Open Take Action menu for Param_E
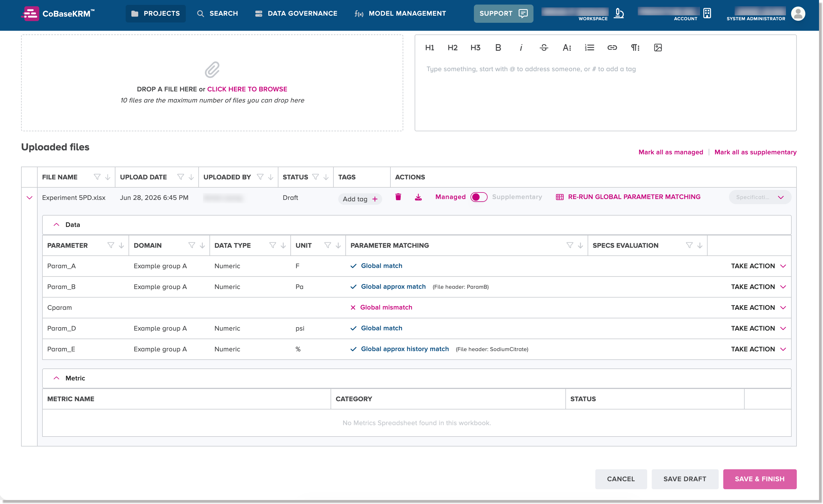This screenshot has width=823, height=504. [x=758, y=349]
